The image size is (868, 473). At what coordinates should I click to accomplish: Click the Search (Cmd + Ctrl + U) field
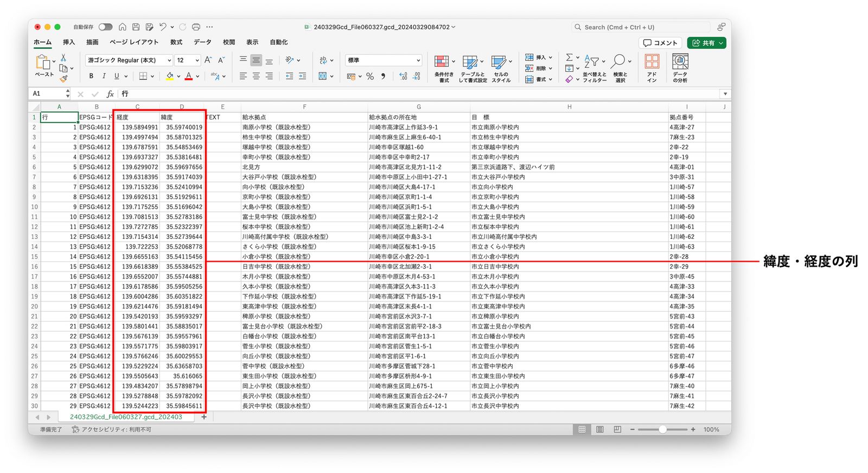(x=641, y=27)
